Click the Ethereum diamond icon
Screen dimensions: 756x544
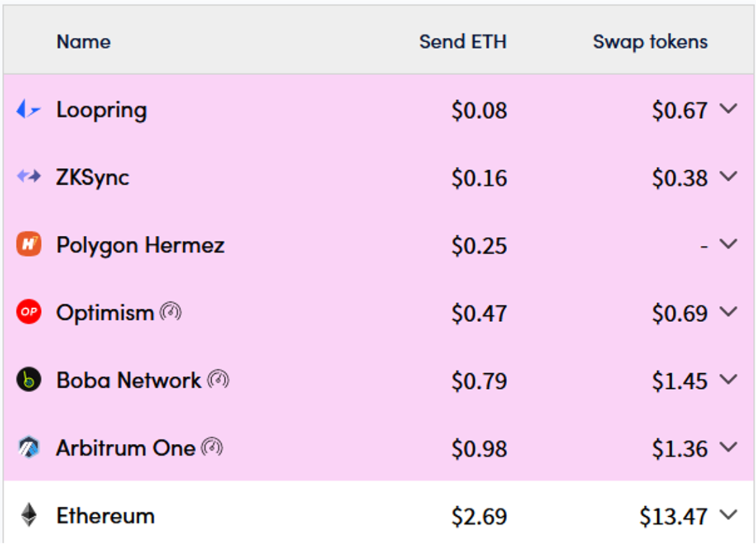click(28, 515)
